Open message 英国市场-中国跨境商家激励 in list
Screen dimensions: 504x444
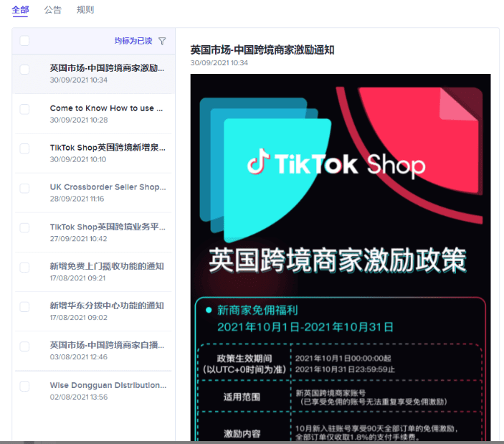click(93, 74)
